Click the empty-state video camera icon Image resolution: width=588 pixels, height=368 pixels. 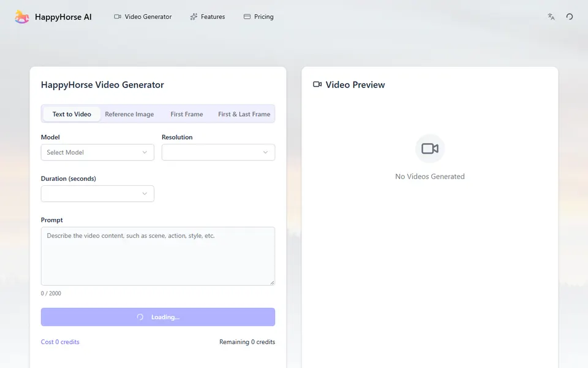[x=430, y=148]
